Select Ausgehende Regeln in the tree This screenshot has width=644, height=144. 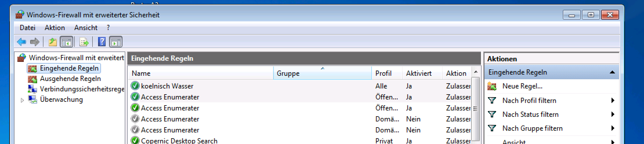click(70, 79)
